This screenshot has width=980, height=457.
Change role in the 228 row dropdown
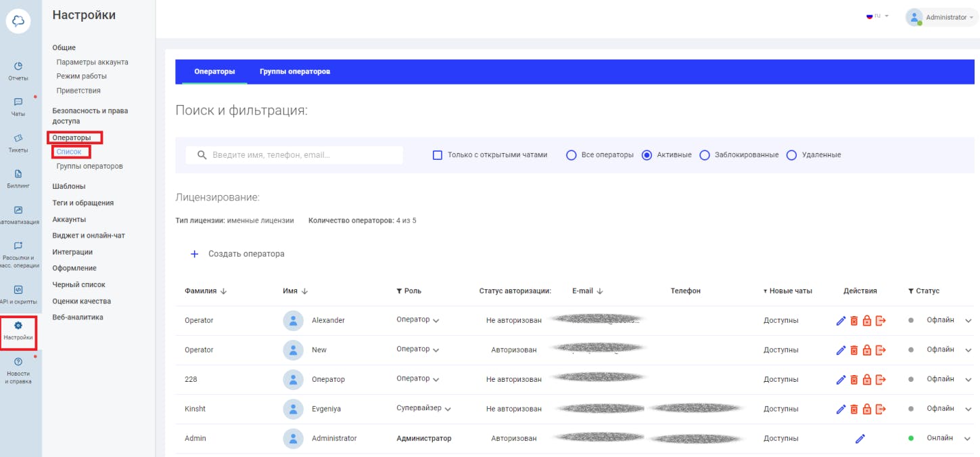(418, 379)
